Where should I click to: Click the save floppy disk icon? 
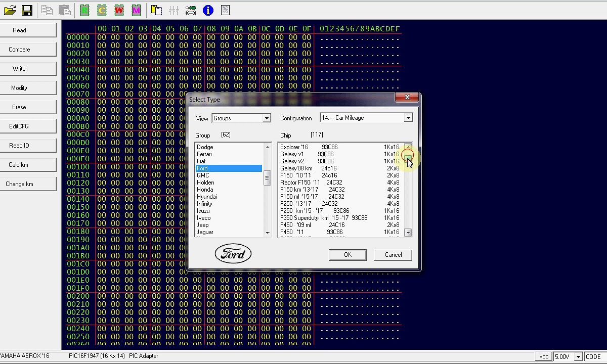point(27,10)
